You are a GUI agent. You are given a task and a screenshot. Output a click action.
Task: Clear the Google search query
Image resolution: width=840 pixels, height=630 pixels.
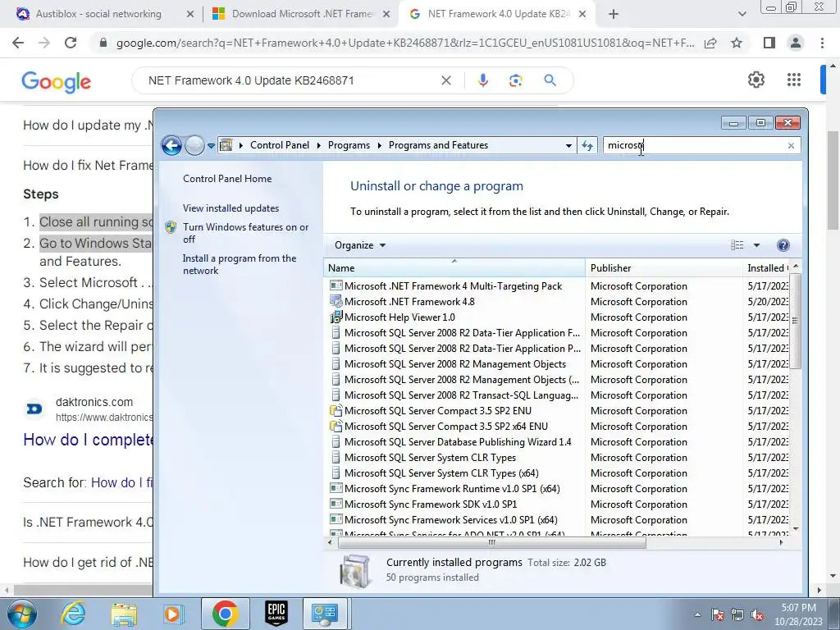(x=445, y=80)
